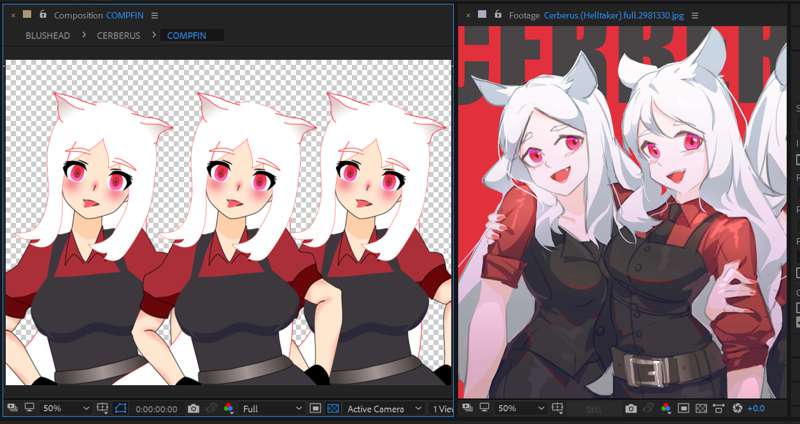Go to CERBERUS composition breadcrumb
This screenshot has height=424, width=800.
click(119, 35)
